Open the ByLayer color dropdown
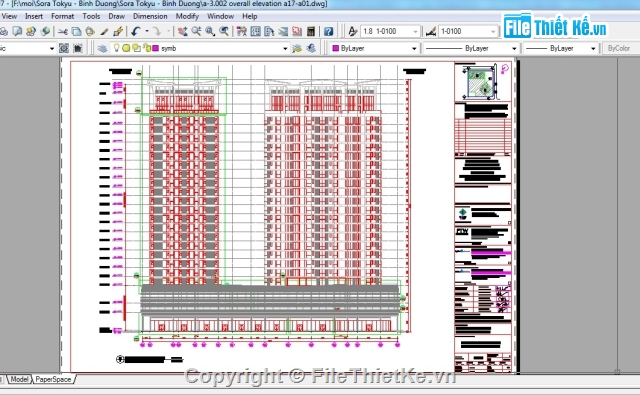The height and width of the screenshot is (395, 640). point(375,48)
